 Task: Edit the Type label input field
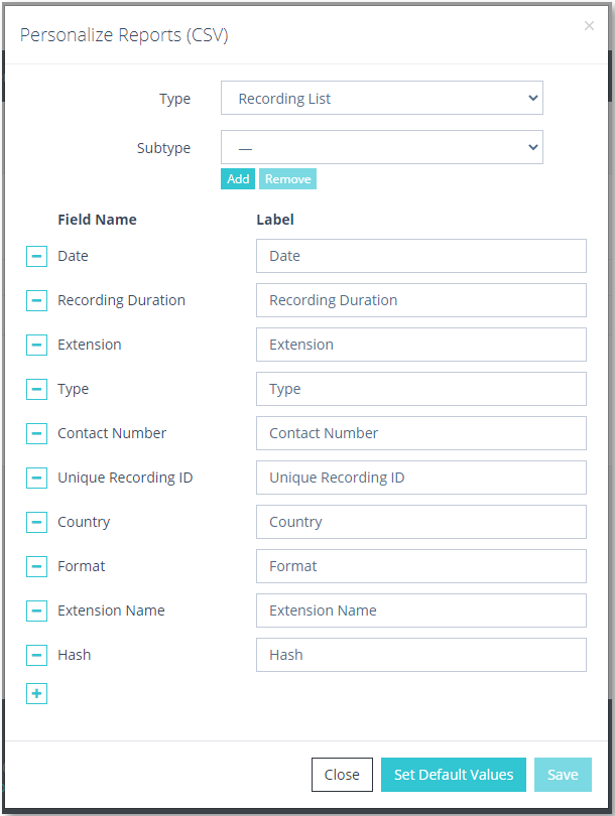pos(421,389)
